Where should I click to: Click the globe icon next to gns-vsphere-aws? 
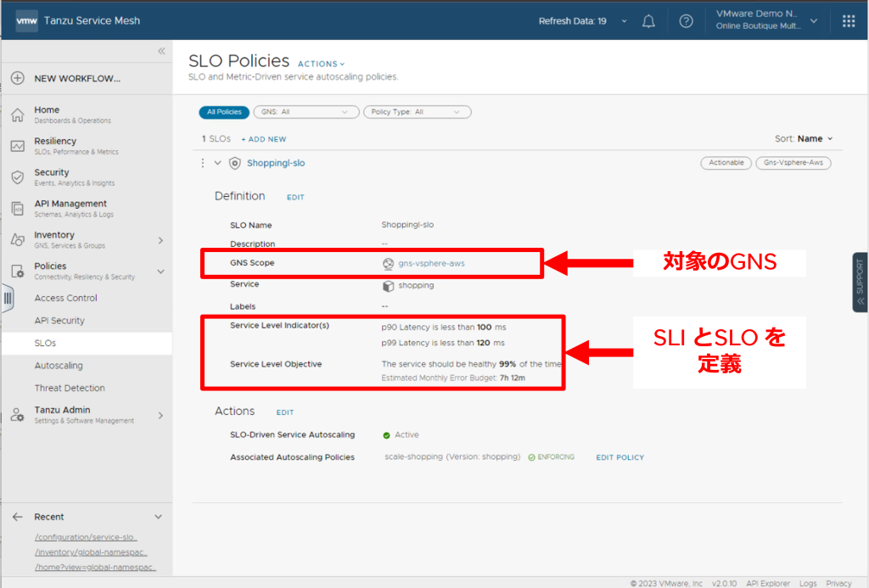388,264
